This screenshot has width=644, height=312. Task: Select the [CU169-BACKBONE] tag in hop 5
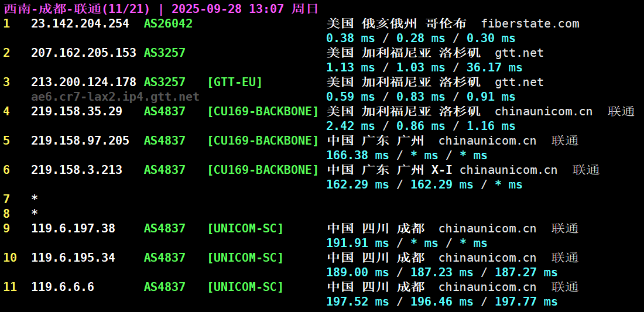[263, 141]
